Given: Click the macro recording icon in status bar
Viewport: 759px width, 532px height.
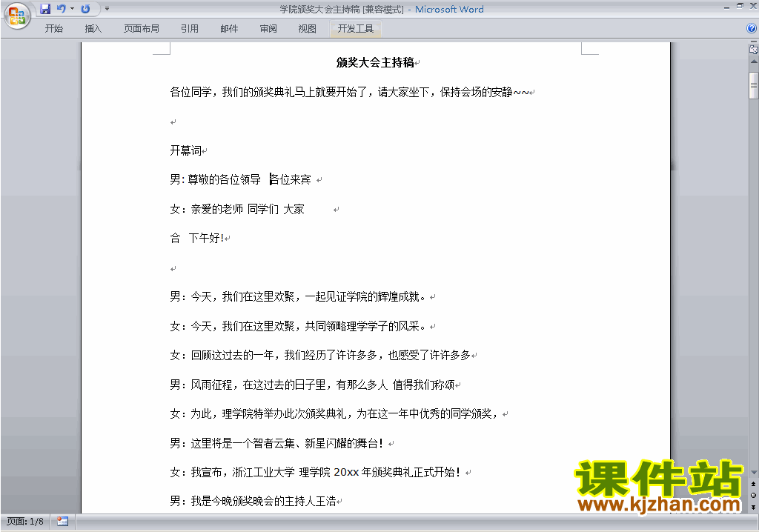Looking at the screenshot, I should click(62, 522).
